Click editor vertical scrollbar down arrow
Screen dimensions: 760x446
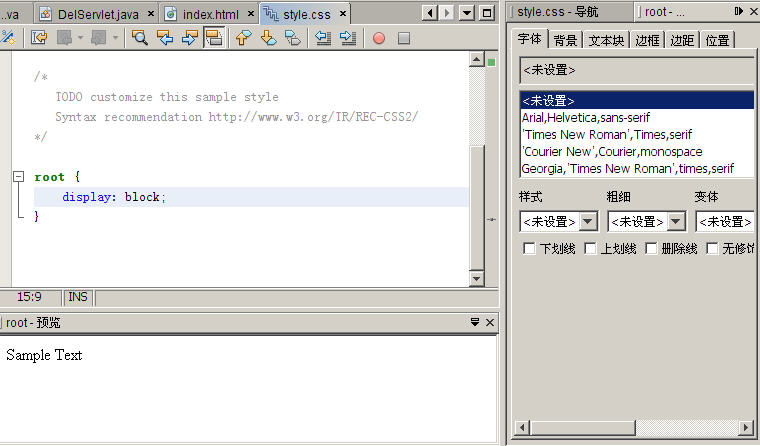point(476,279)
